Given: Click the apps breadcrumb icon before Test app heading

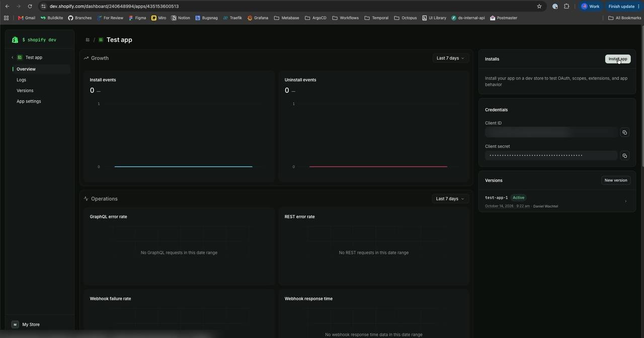Looking at the screenshot, I should coord(88,40).
